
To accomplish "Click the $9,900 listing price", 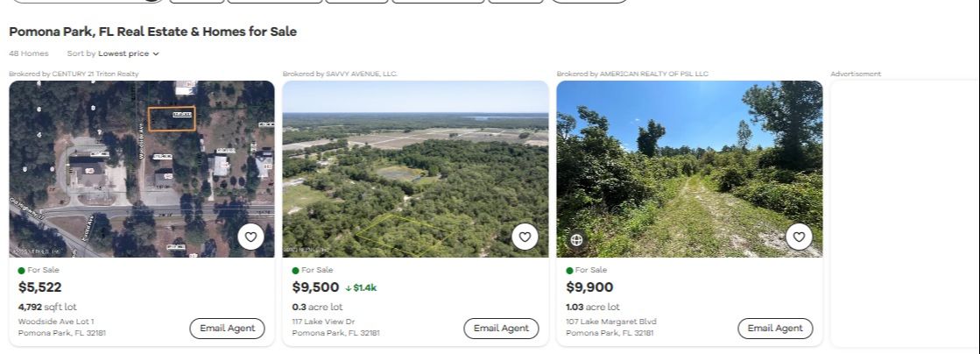I will tap(589, 287).
